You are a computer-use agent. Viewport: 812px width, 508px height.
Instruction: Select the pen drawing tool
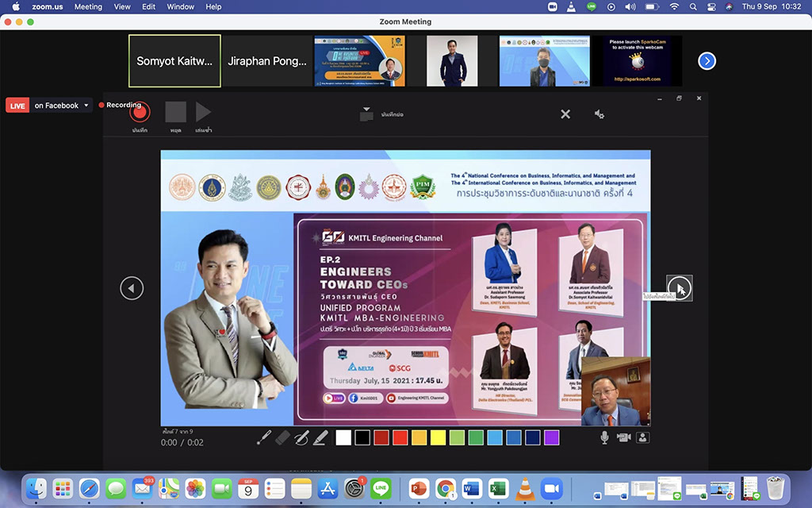point(301,438)
